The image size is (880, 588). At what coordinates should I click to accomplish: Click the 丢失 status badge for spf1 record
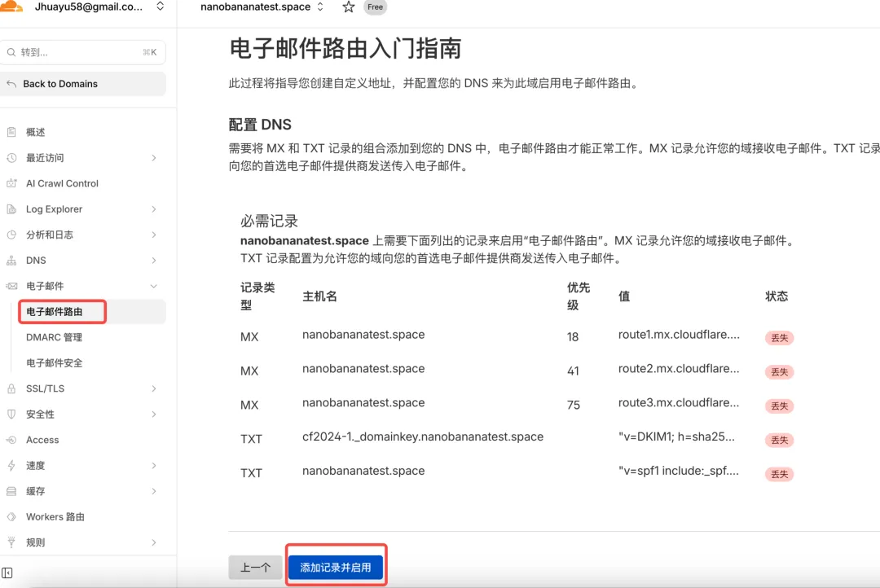pos(780,475)
